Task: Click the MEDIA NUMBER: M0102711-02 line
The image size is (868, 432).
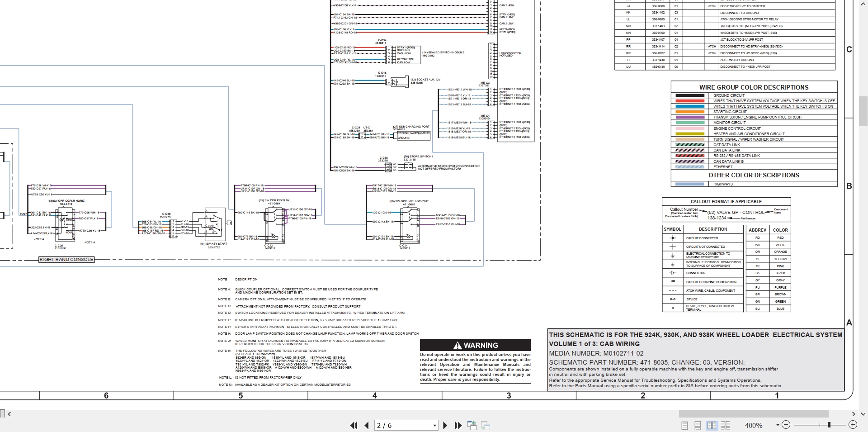Action: pyautogui.click(x=596, y=353)
